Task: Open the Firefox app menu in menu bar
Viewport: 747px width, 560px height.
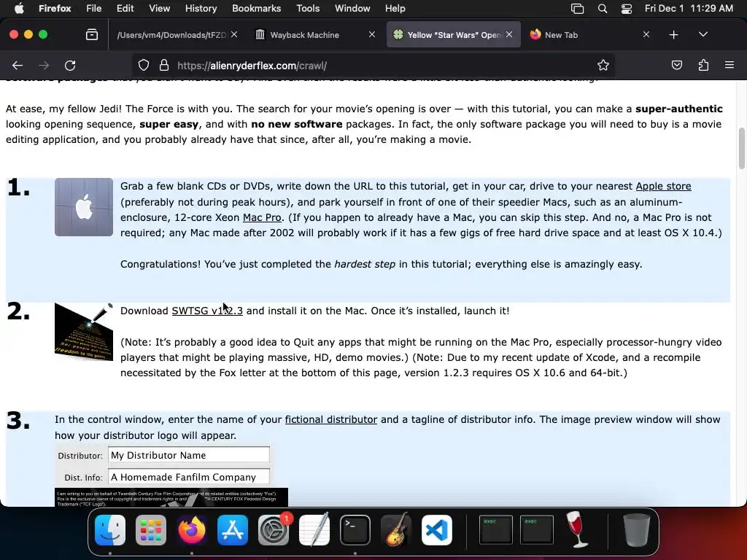Action: (x=55, y=8)
